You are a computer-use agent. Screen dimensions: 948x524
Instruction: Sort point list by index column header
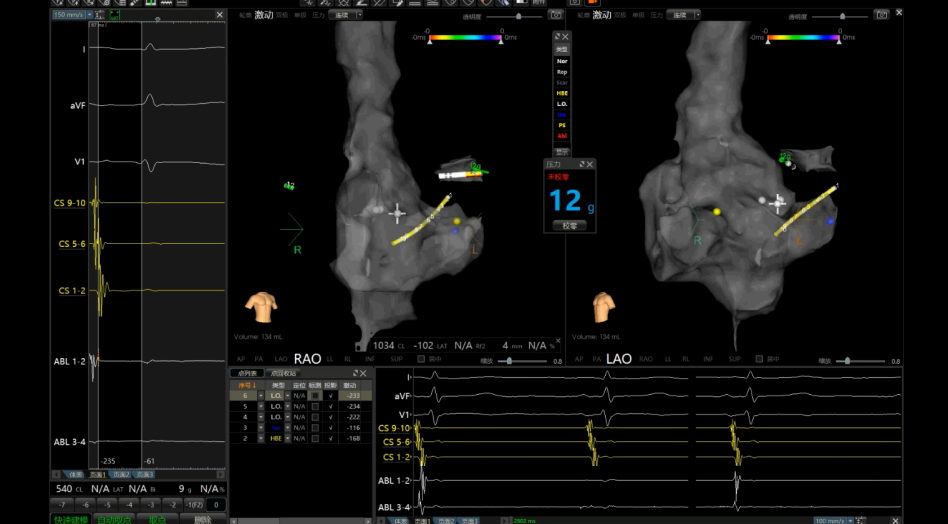247,385
